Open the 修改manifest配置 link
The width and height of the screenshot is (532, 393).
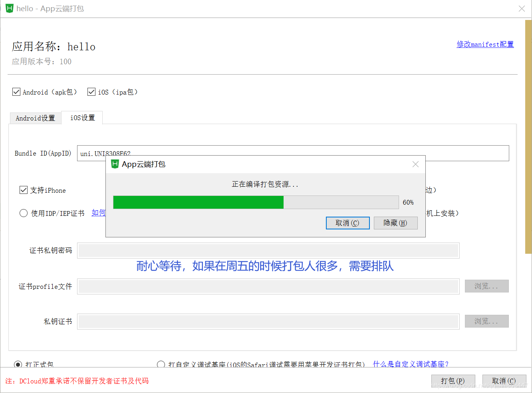point(485,44)
